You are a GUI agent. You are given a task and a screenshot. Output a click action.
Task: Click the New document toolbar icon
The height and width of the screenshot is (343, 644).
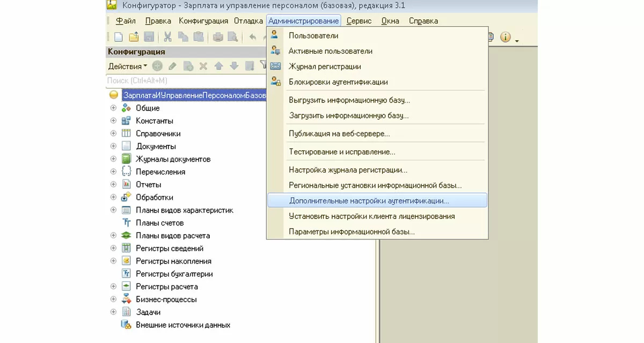coord(118,37)
